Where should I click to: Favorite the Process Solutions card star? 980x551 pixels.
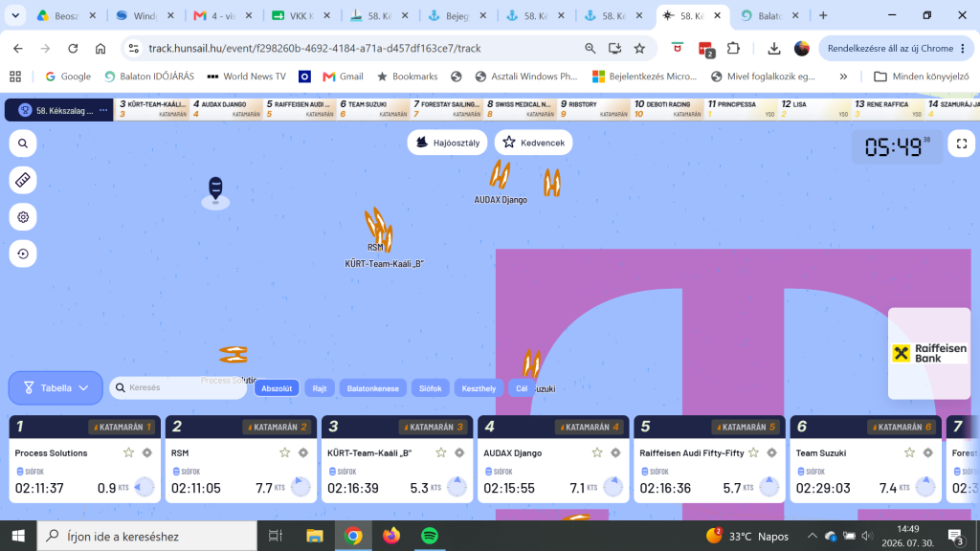[x=128, y=452]
